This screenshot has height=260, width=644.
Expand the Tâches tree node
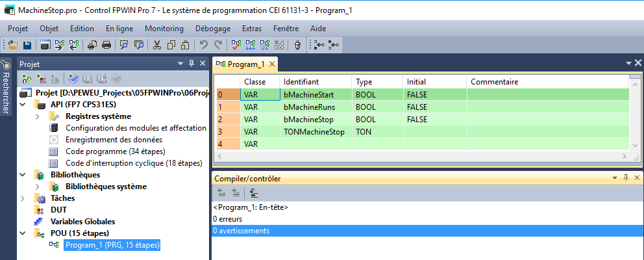pyautogui.click(x=24, y=198)
